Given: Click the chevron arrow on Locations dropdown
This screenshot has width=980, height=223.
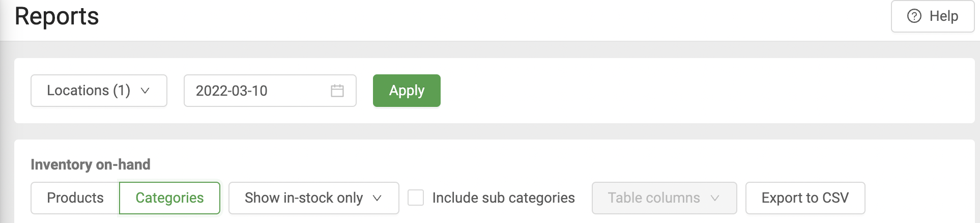Looking at the screenshot, I should (145, 91).
